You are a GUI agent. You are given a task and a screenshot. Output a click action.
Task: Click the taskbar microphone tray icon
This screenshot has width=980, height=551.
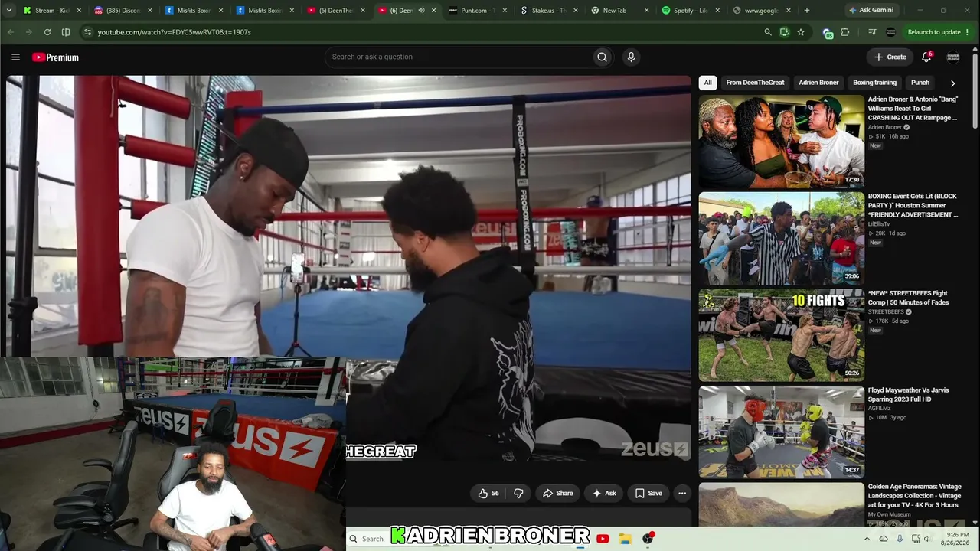pos(900,539)
